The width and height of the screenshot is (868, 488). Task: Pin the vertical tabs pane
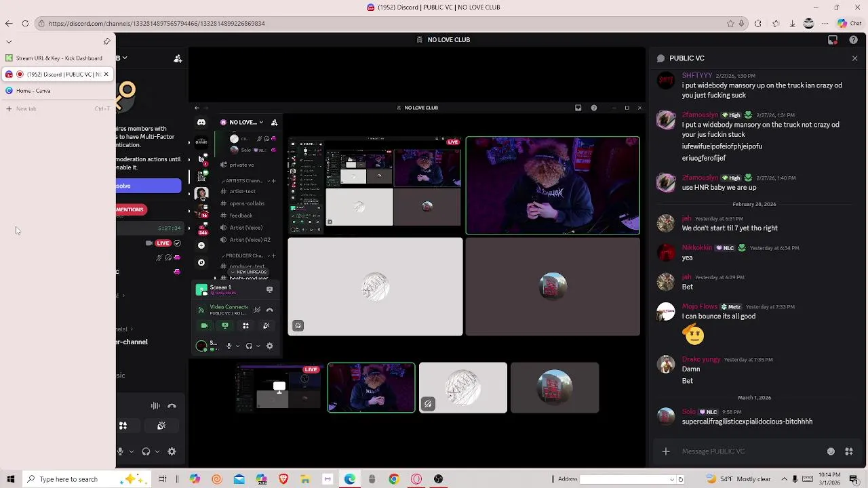(106, 41)
